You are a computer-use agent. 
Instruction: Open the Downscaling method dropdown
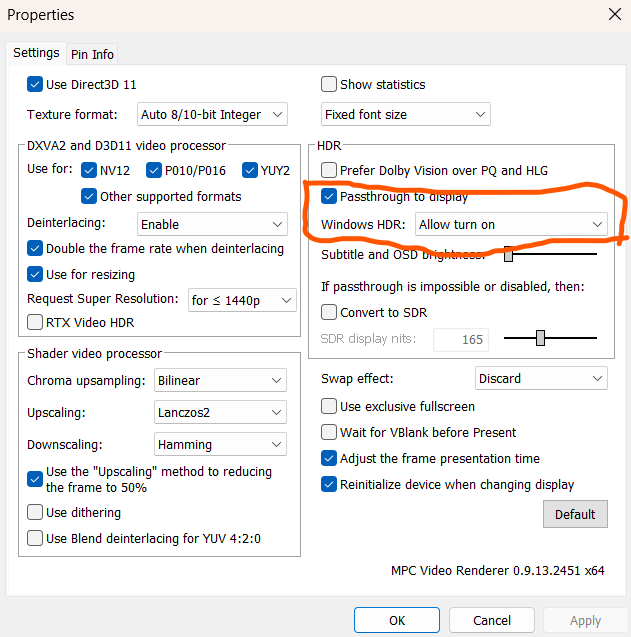tap(220, 444)
